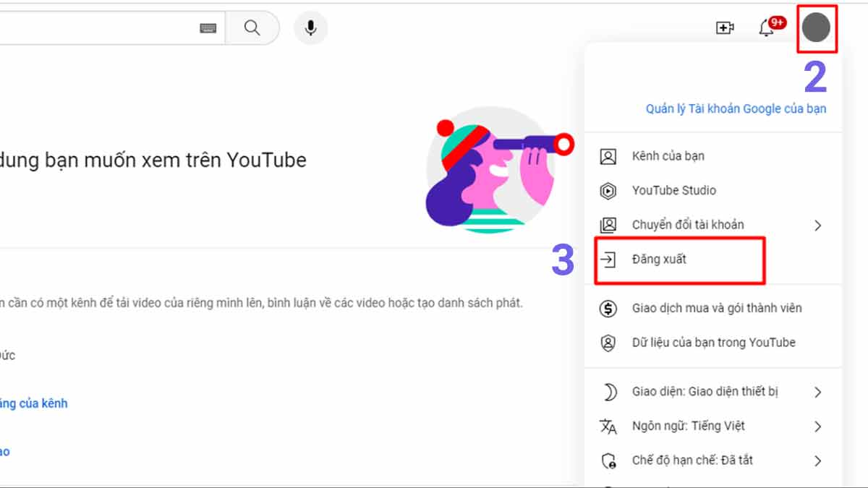Image resolution: width=868 pixels, height=488 pixels.
Task: Open Giao dịch mua và gói thành viên
Action: [x=716, y=309]
